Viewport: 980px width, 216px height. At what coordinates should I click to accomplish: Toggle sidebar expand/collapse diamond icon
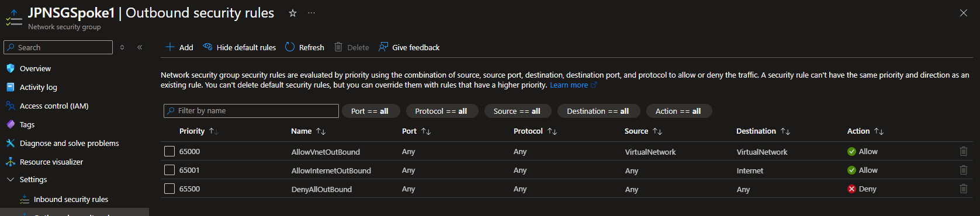point(122,47)
